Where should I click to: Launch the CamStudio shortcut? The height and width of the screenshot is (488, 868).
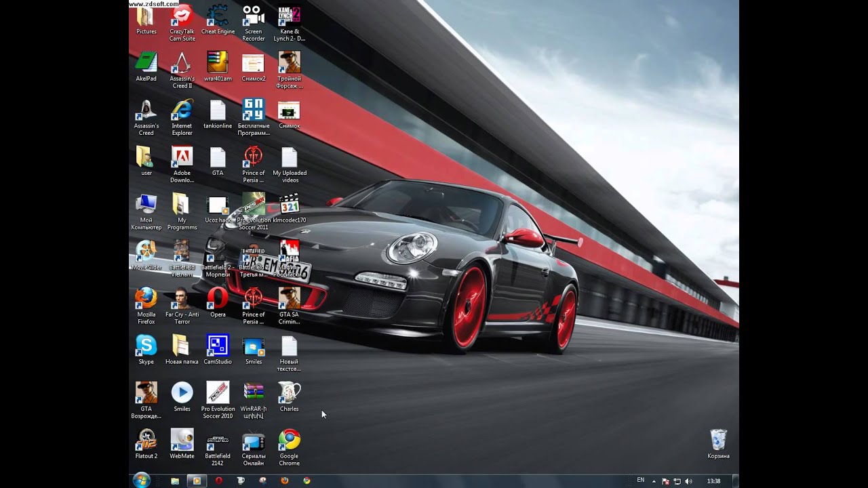(x=218, y=350)
